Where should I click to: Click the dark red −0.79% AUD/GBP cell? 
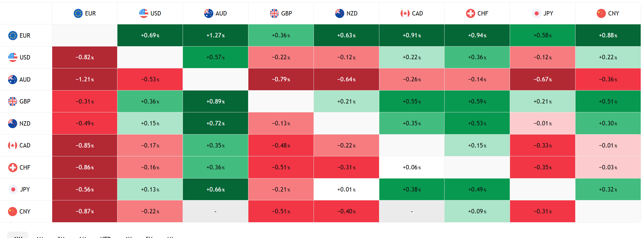point(281,79)
